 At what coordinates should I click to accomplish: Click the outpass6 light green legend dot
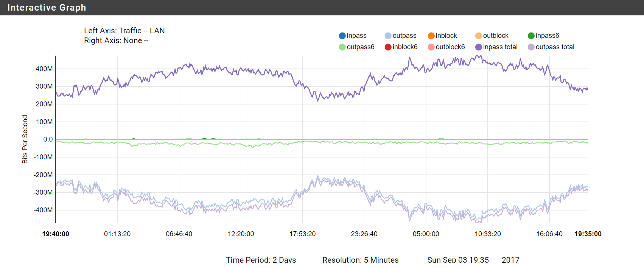(x=342, y=47)
